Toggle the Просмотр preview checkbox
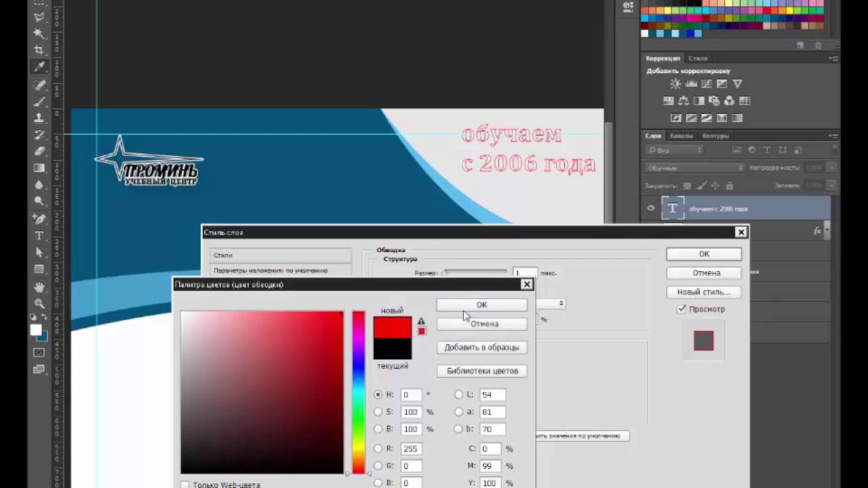 click(x=682, y=309)
